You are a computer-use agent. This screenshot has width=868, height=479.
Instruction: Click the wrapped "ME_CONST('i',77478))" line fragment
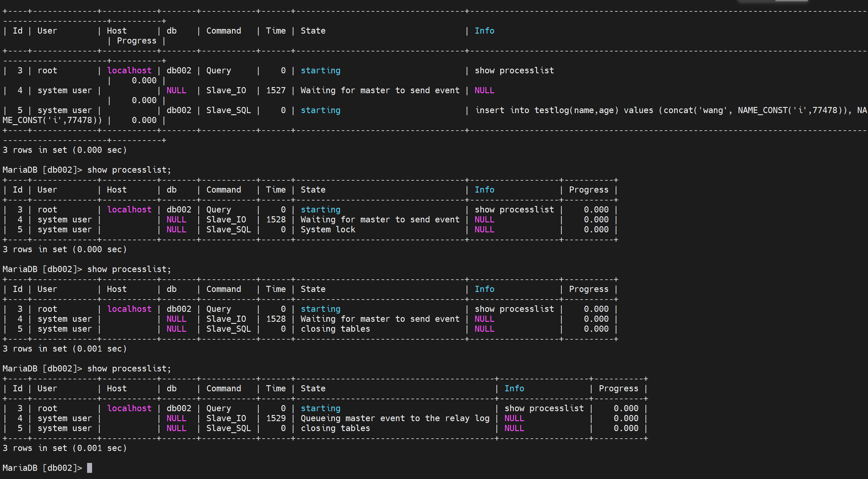click(52, 120)
